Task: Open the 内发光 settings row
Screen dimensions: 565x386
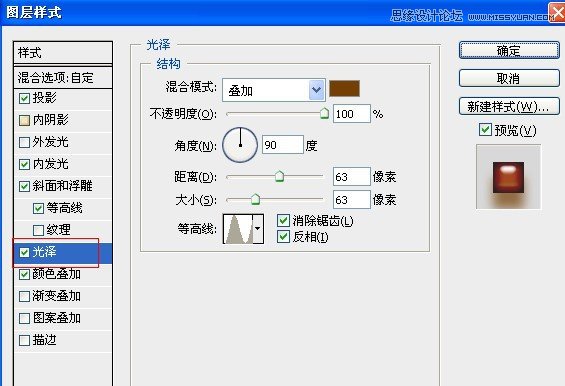Action: (x=63, y=164)
